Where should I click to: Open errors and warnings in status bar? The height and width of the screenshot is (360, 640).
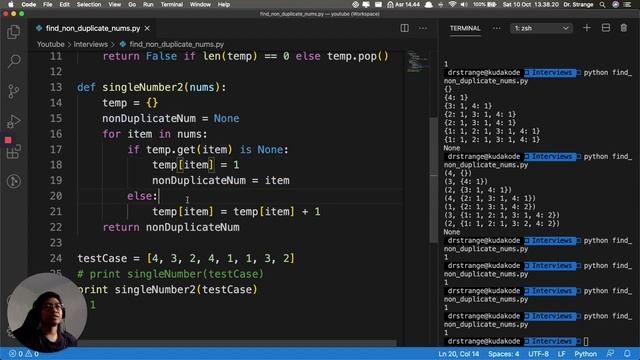pyautogui.click(x=24, y=354)
